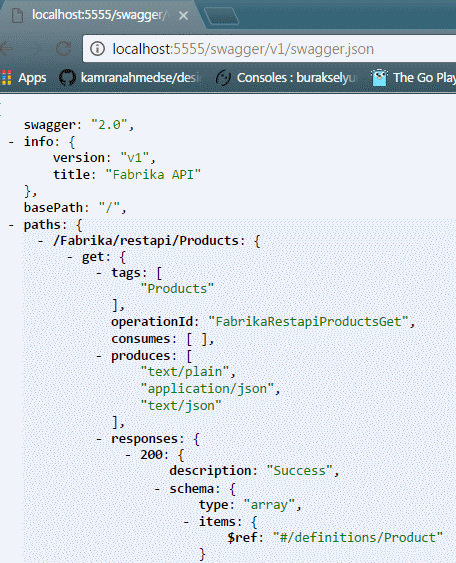This screenshot has width=456, height=563.
Task: Click the basePath key
Action: (x=53, y=208)
